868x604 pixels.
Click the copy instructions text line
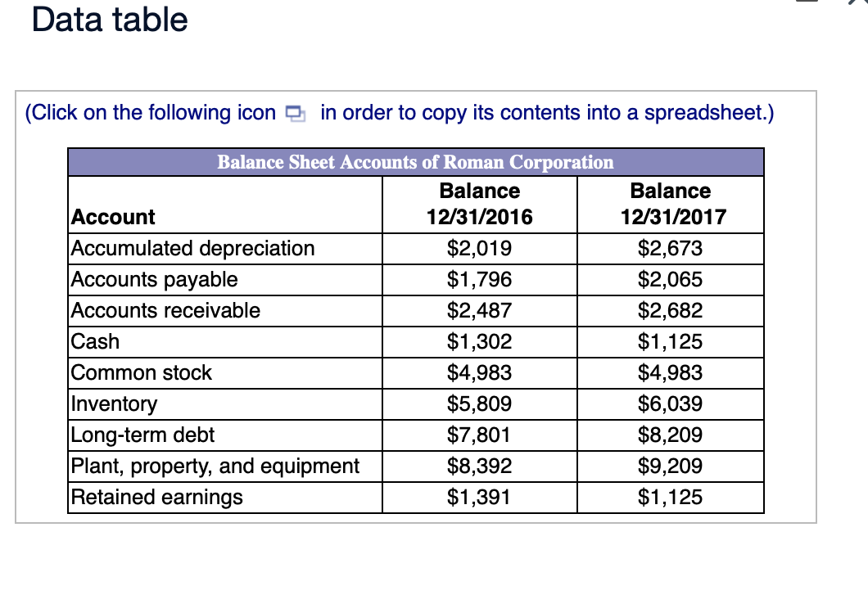pos(400,113)
